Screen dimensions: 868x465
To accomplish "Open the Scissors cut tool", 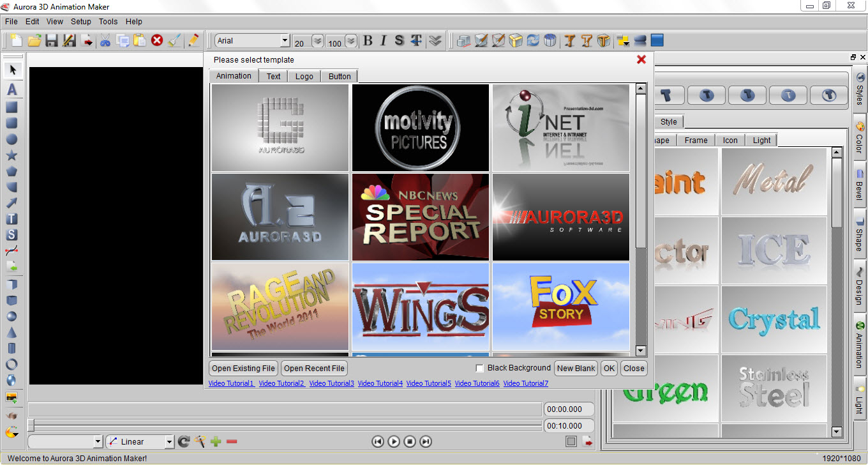I will tap(105, 41).
